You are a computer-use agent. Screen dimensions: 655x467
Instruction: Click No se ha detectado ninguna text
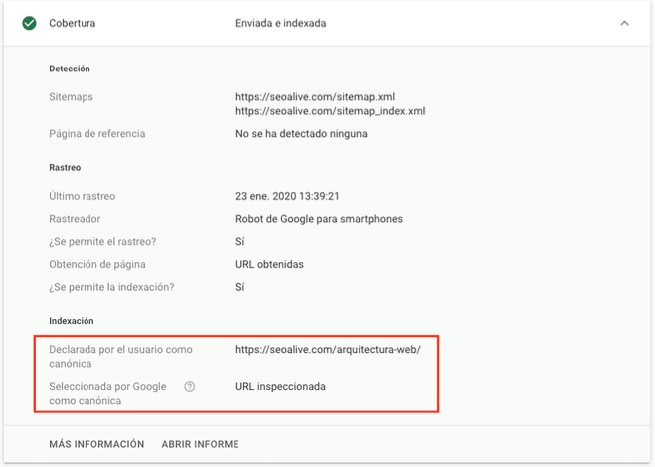point(301,134)
